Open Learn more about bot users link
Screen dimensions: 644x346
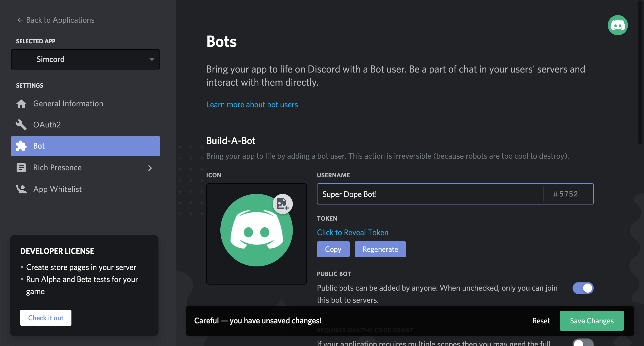[x=252, y=105]
